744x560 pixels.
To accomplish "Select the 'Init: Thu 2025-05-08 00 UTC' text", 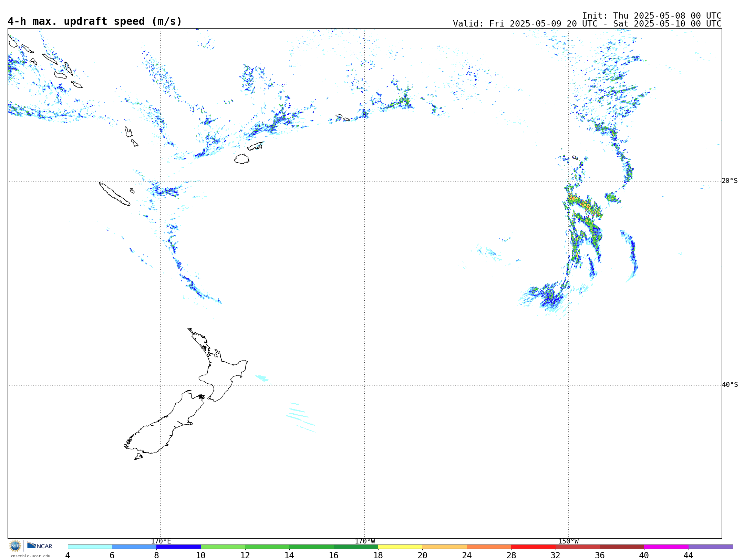I will [x=652, y=16].
